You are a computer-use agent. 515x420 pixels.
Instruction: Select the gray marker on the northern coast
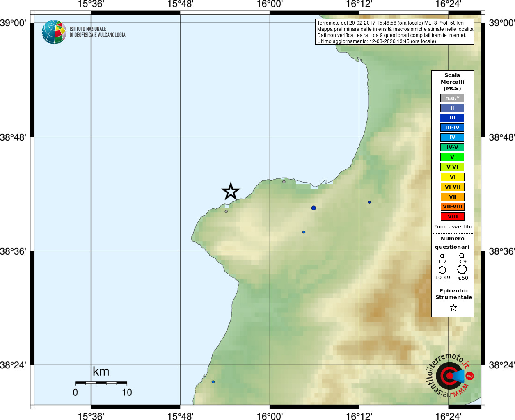click(x=284, y=181)
